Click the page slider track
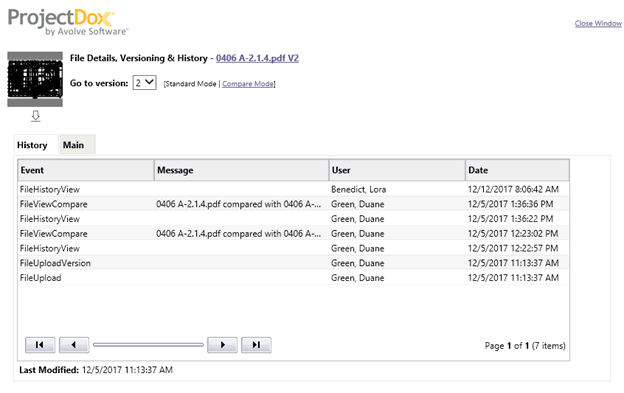624x393 pixels. click(x=148, y=345)
